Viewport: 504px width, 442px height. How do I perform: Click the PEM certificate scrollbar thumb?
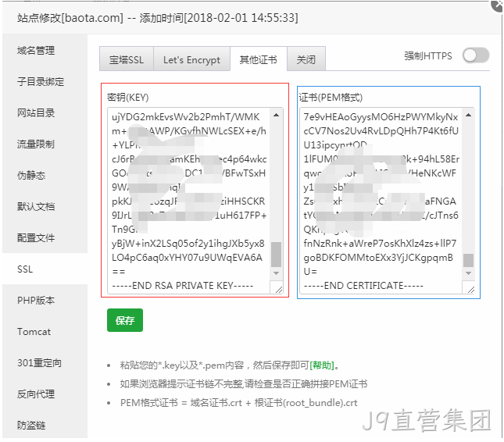(468, 260)
